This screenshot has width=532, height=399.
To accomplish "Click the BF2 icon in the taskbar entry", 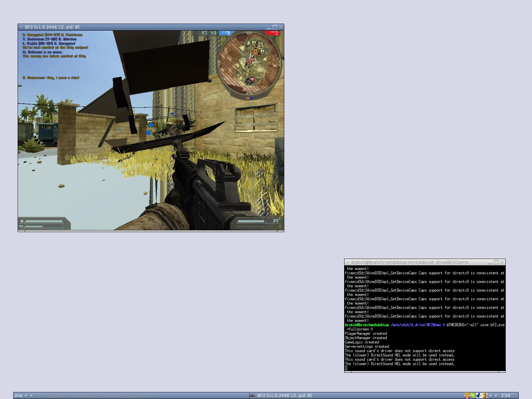I will point(253,395).
